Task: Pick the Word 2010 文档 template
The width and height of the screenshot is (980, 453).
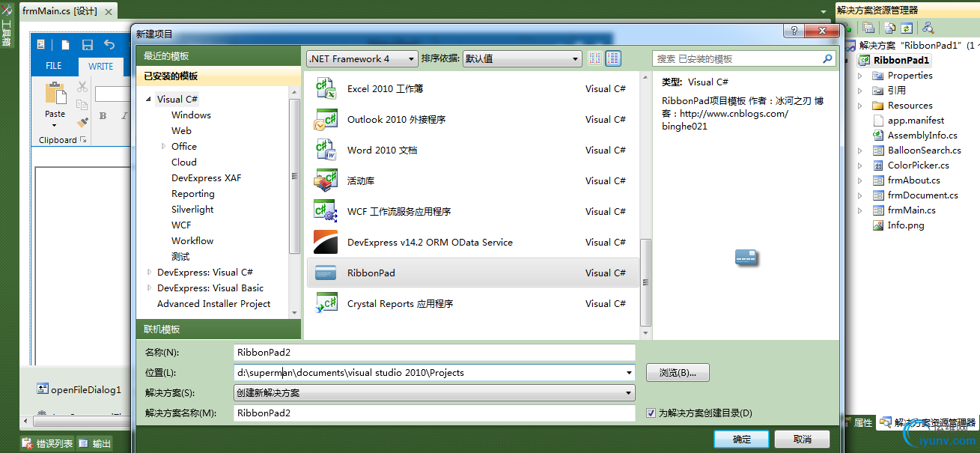Action: (472, 150)
